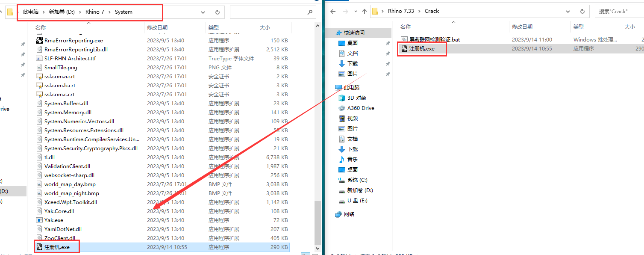Viewport: 644px width, 255px height.
Task: Sort left window by 名称 column
Action: 41,28
